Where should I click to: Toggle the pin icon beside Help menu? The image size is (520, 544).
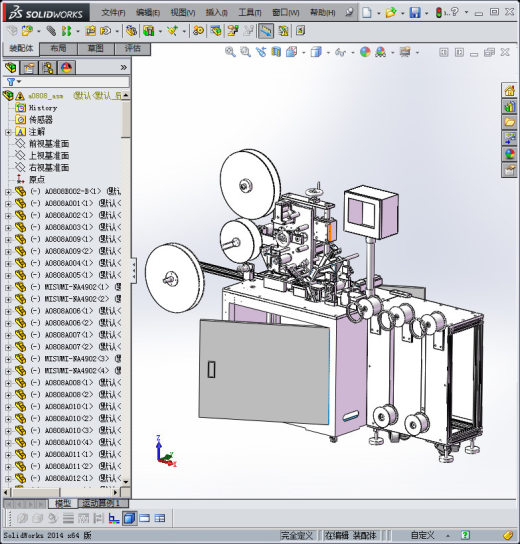click(x=349, y=12)
